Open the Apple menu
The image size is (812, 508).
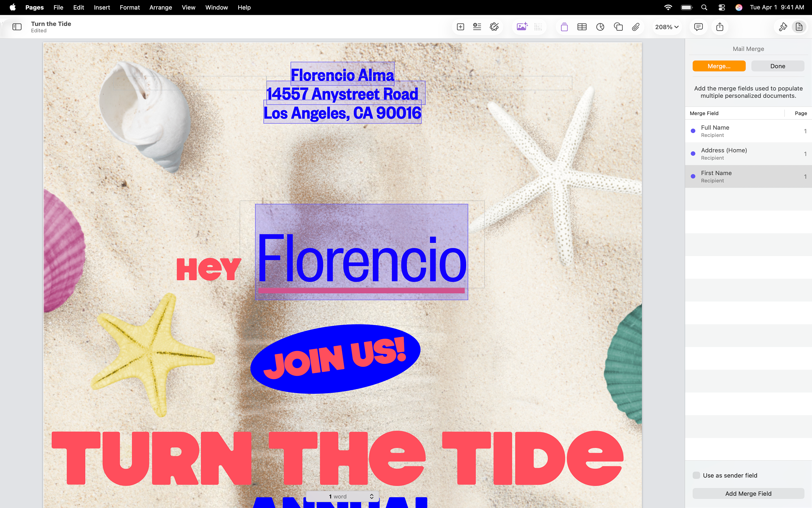pos(12,7)
